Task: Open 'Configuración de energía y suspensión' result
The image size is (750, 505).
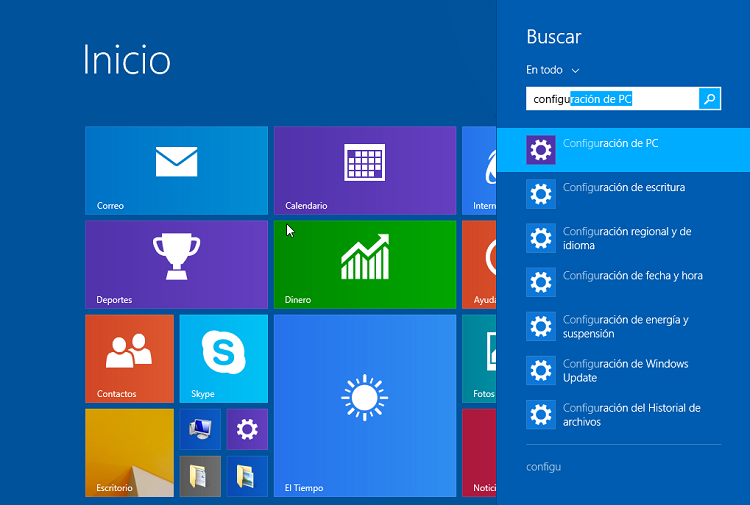Action: point(622,326)
